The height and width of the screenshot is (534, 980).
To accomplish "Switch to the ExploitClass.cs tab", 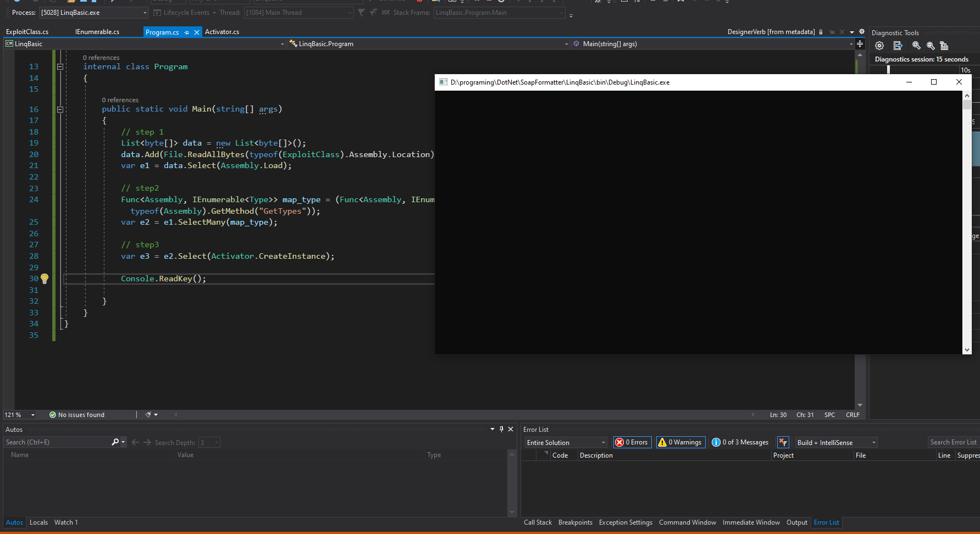I will [27, 32].
